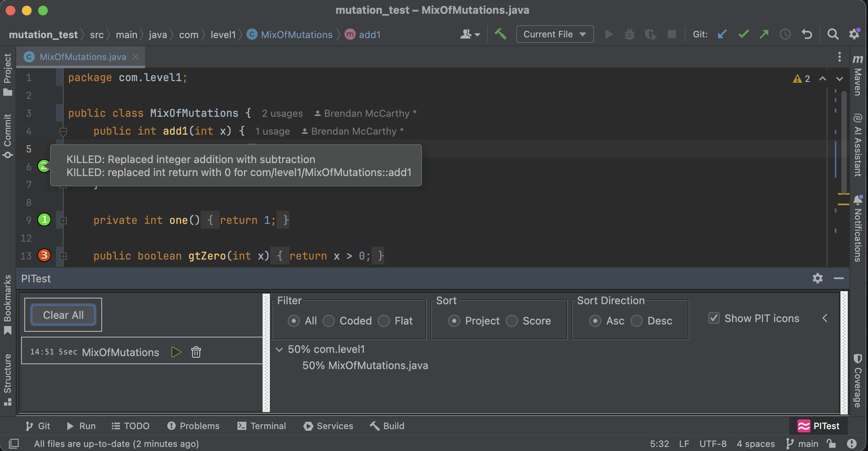This screenshot has height=451, width=868.
Task: Open the Services tool window tab
Action: [x=328, y=426]
